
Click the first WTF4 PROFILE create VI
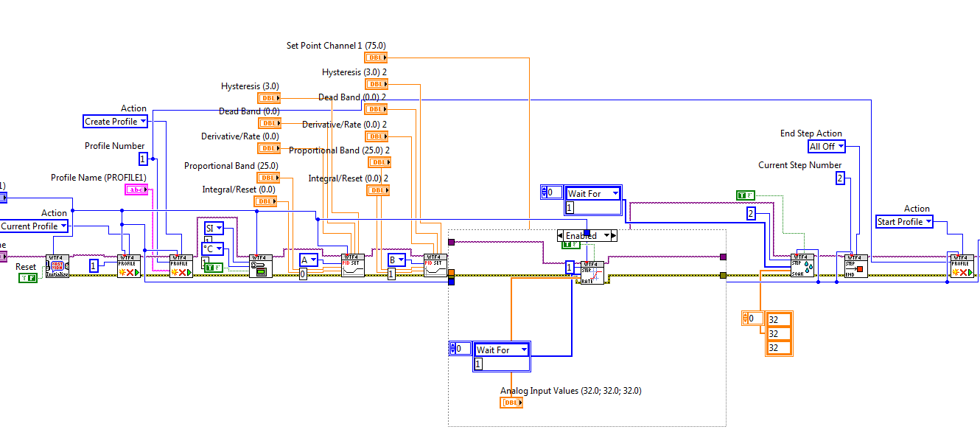click(x=129, y=265)
